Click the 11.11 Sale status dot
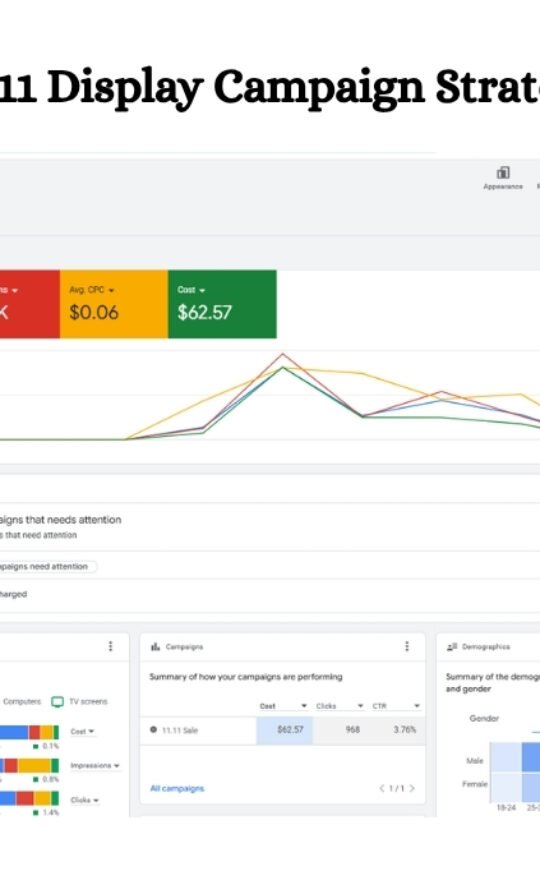 click(x=153, y=729)
